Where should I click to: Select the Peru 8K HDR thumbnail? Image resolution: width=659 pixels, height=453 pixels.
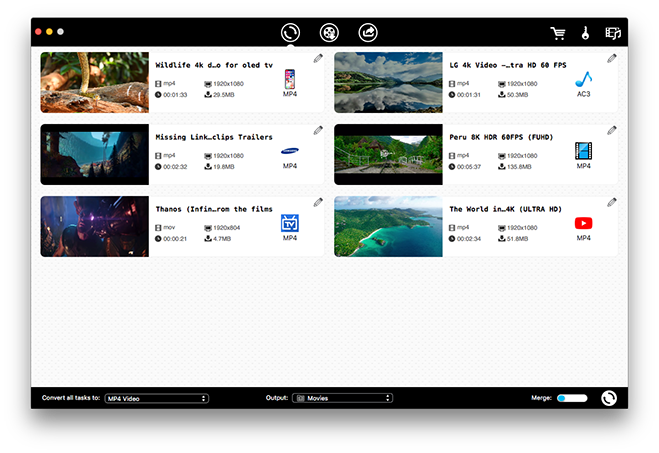(388, 154)
